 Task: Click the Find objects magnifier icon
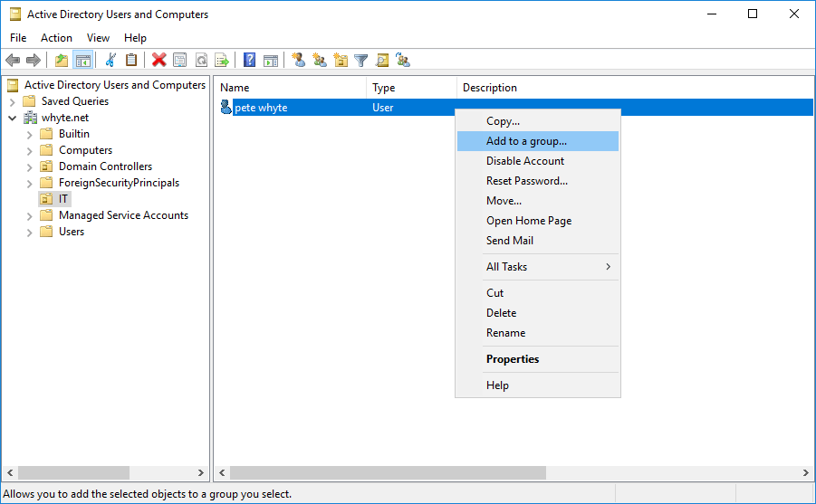tap(382, 61)
